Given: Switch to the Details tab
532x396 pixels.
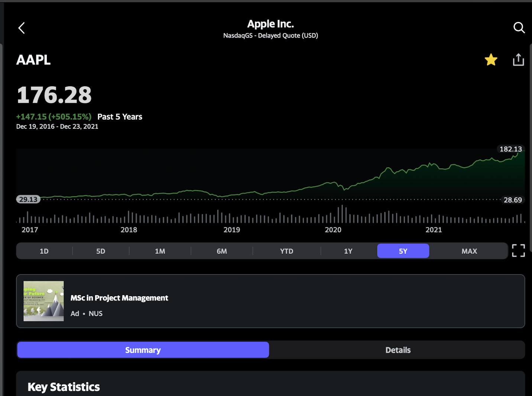Looking at the screenshot, I should click(x=398, y=350).
